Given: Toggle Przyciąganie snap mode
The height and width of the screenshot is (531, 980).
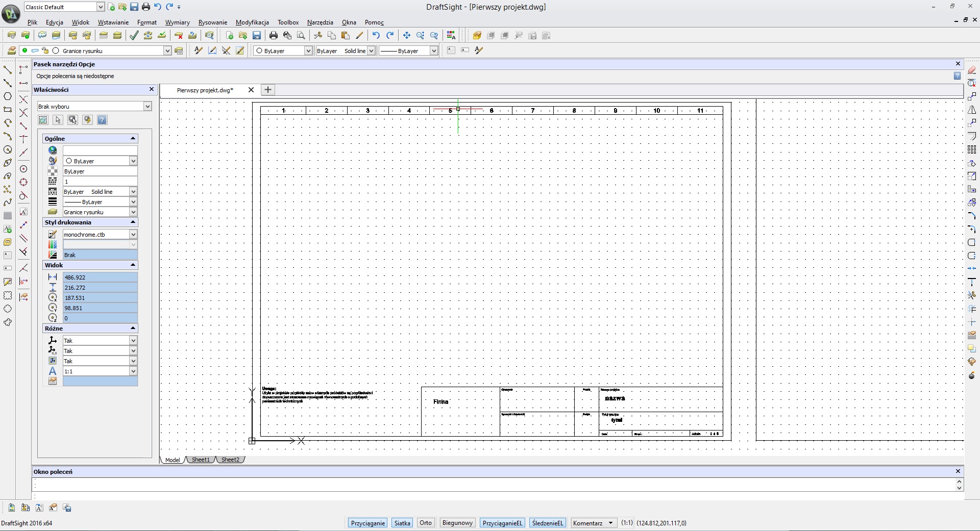Looking at the screenshot, I should [x=368, y=523].
